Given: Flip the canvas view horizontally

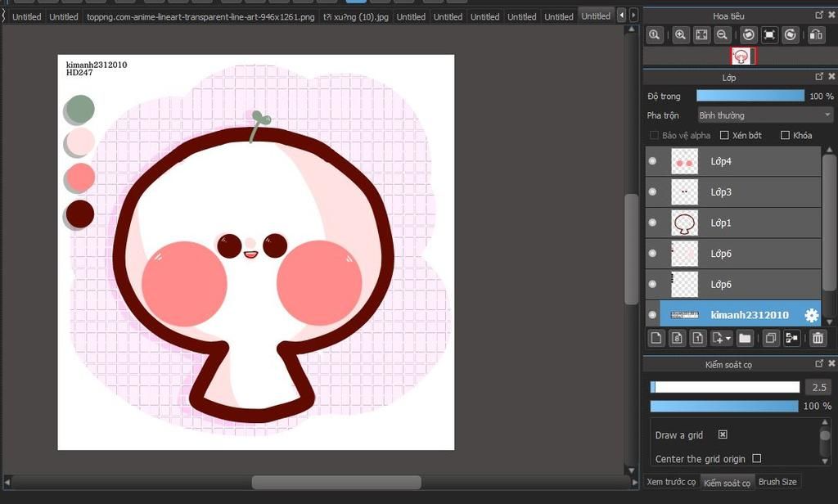Looking at the screenshot, I should click(x=816, y=35).
